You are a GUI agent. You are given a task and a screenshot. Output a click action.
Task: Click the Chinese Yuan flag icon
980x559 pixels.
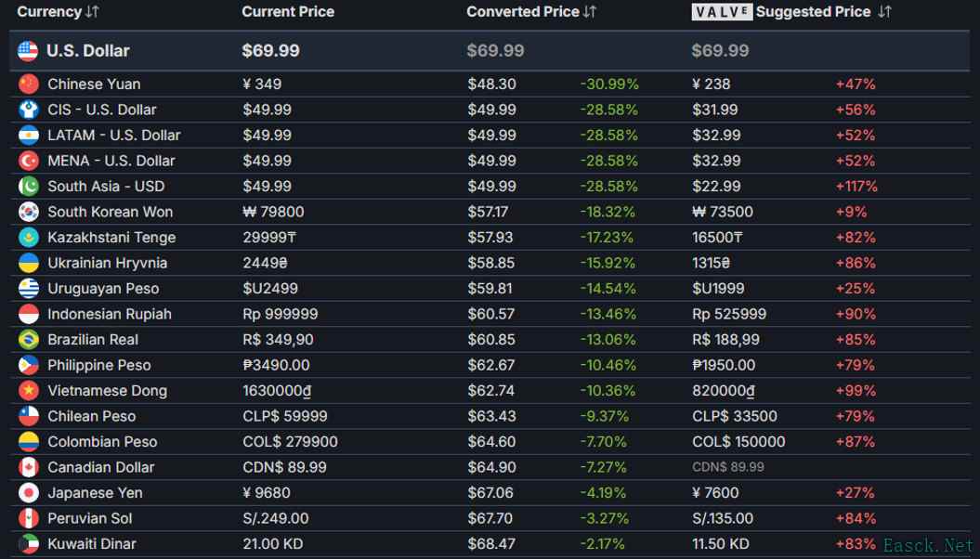[x=28, y=84]
